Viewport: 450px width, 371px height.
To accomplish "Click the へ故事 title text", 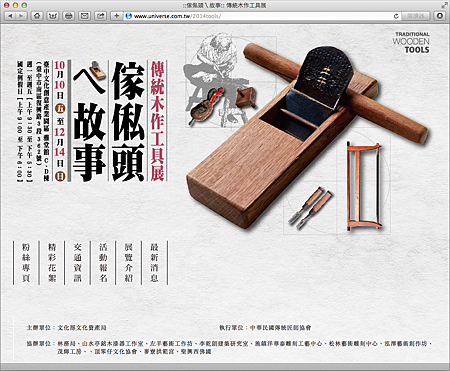I will 89,125.
